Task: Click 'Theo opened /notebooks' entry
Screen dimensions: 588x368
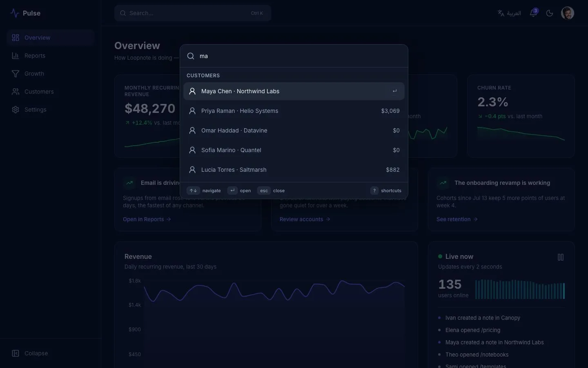Action: 477,355
